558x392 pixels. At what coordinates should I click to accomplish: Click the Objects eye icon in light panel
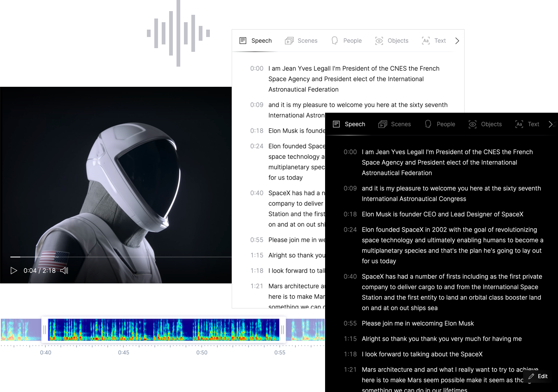tap(379, 41)
